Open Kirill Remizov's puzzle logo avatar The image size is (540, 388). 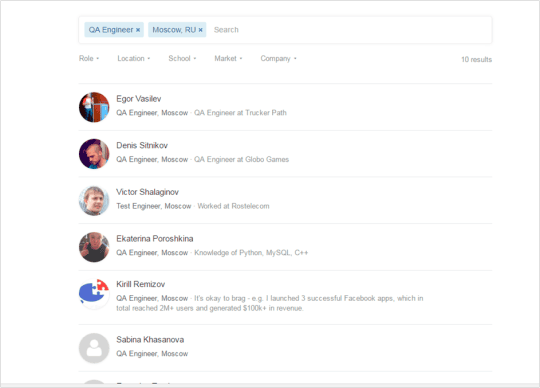94,294
